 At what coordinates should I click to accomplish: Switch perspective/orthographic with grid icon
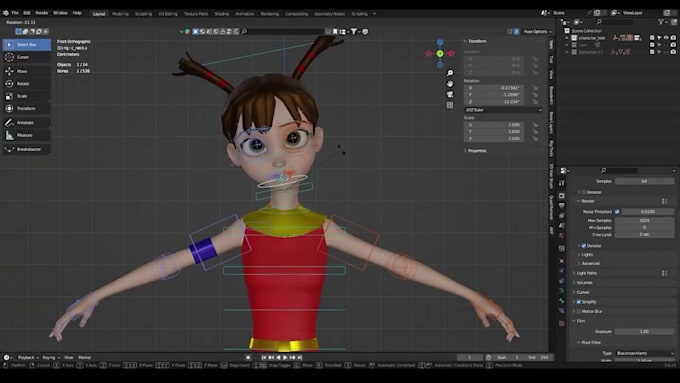coord(450,105)
